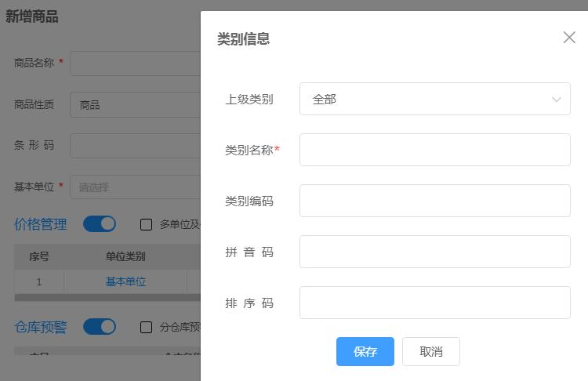Image resolution: width=588 pixels, height=381 pixels.
Task: Focus the 类别名称 input field
Action: coord(434,150)
